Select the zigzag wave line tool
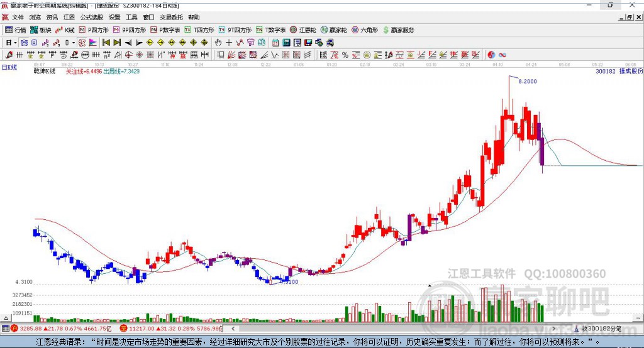Screen dimensions: 644x348 (275, 55)
